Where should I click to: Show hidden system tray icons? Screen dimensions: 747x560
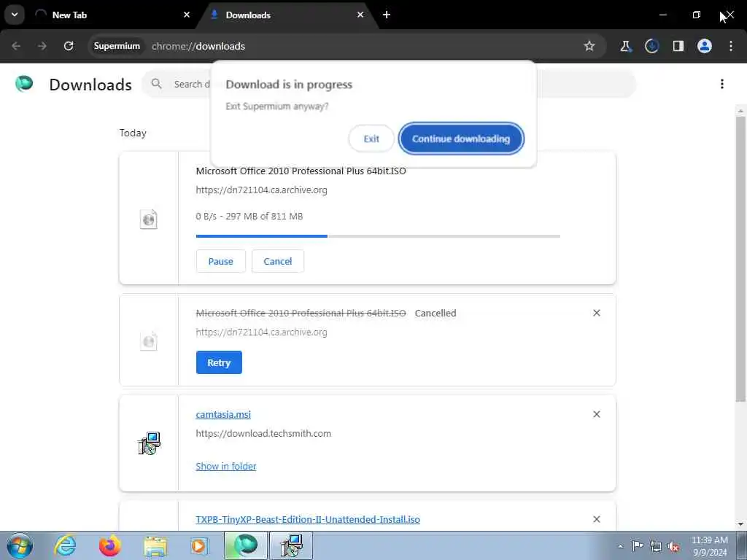pos(620,546)
